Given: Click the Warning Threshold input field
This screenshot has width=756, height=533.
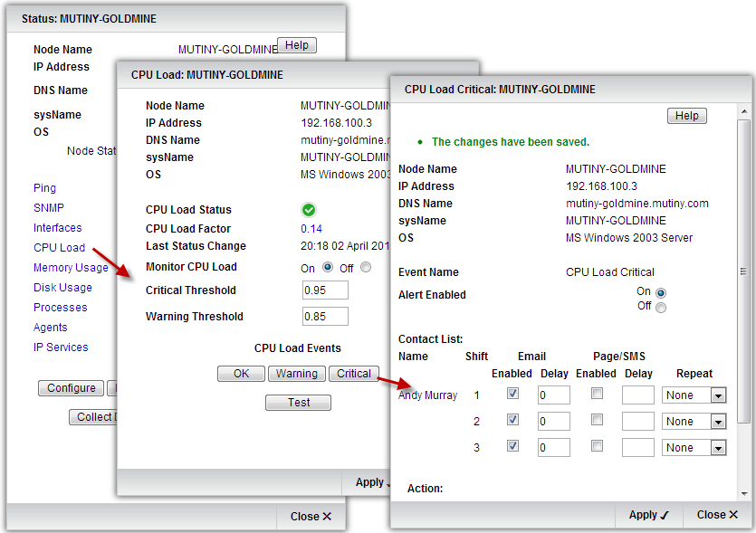Looking at the screenshot, I should [x=325, y=317].
